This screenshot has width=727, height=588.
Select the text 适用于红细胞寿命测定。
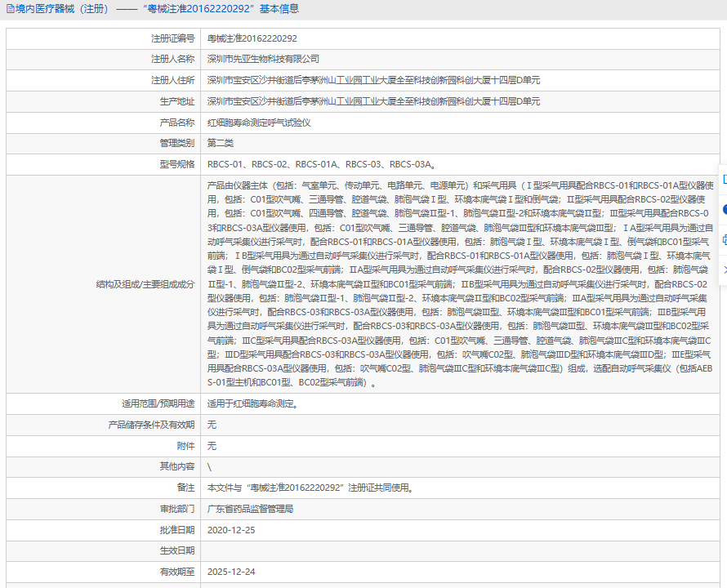tap(253, 404)
